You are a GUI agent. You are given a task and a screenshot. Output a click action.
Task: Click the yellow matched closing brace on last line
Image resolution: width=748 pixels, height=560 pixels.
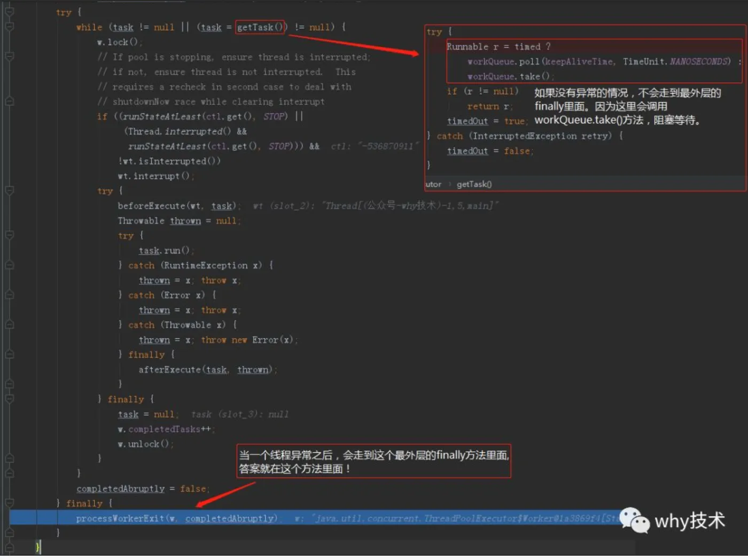point(37,547)
